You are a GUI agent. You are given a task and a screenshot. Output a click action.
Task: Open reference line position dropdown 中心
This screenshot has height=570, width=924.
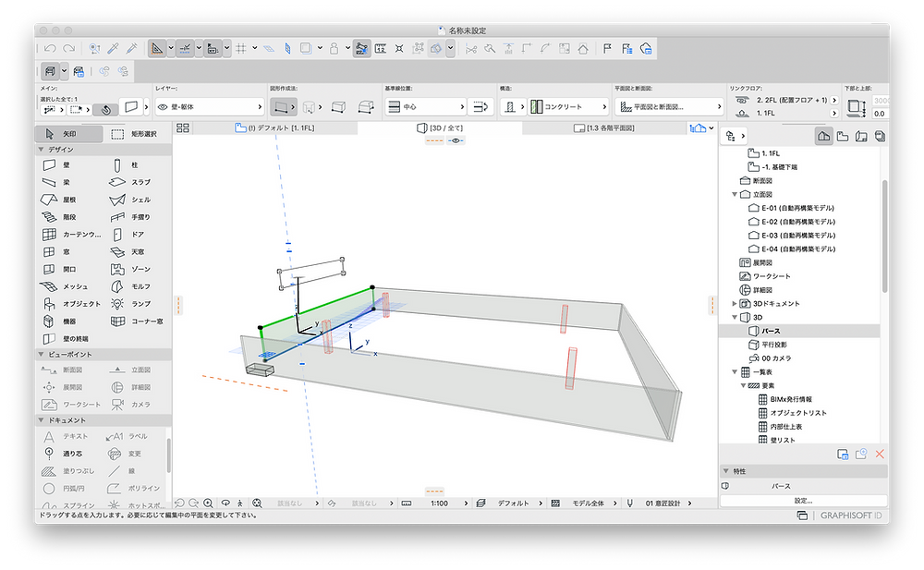(x=425, y=106)
